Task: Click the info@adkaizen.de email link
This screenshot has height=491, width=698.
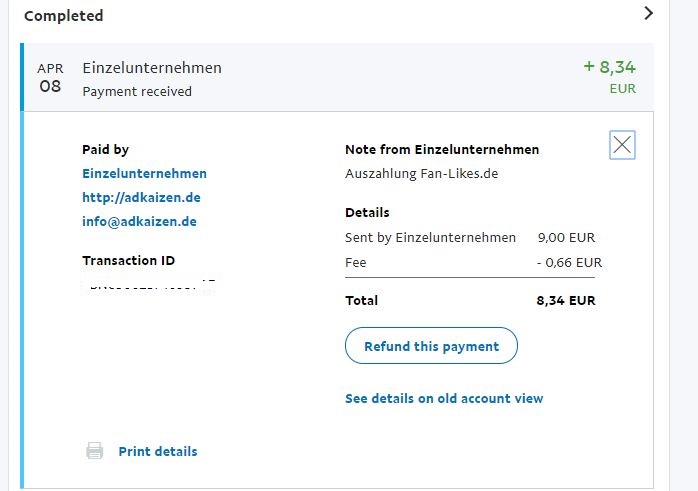Action: [139, 221]
